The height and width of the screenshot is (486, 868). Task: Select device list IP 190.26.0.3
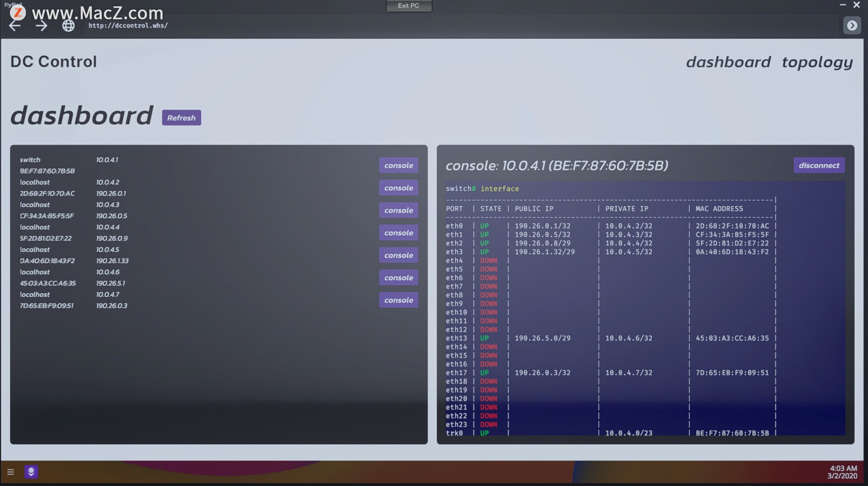(112, 306)
